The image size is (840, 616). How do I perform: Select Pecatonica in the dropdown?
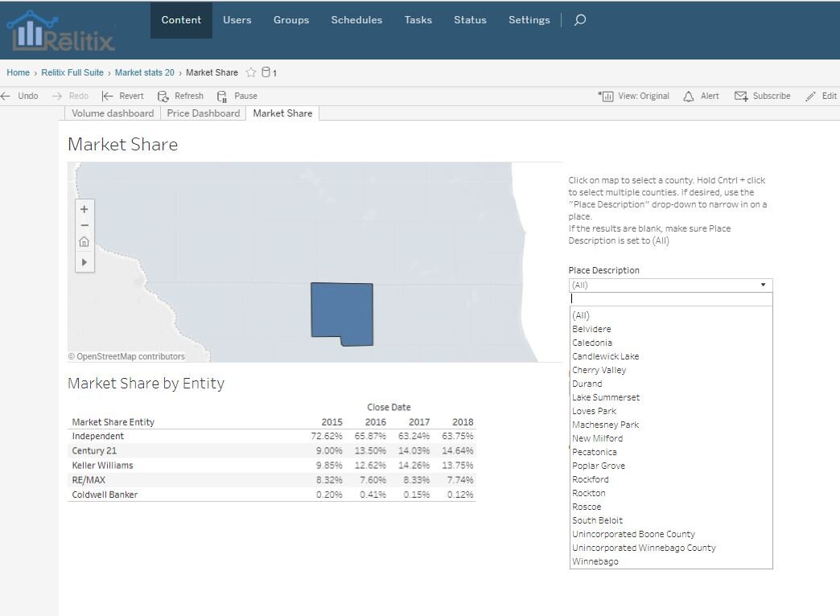tap(594, 452)
